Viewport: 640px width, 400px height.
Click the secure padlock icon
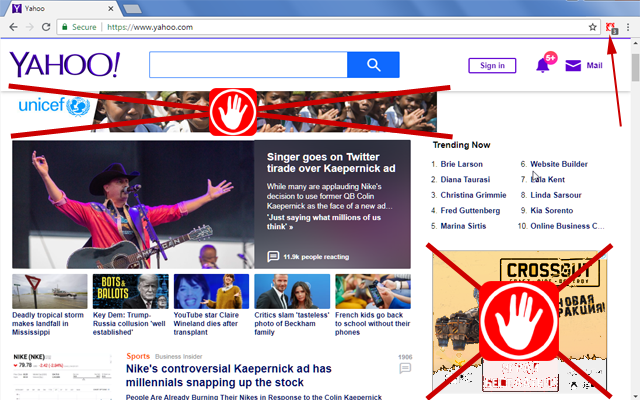pyautogui.click(x=64, y=27)
